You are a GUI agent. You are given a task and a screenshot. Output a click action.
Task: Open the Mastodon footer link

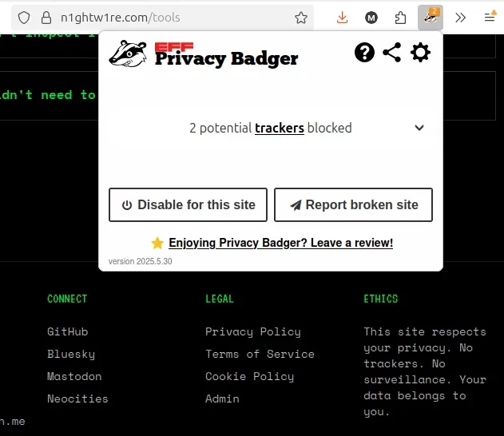[74, 376]
